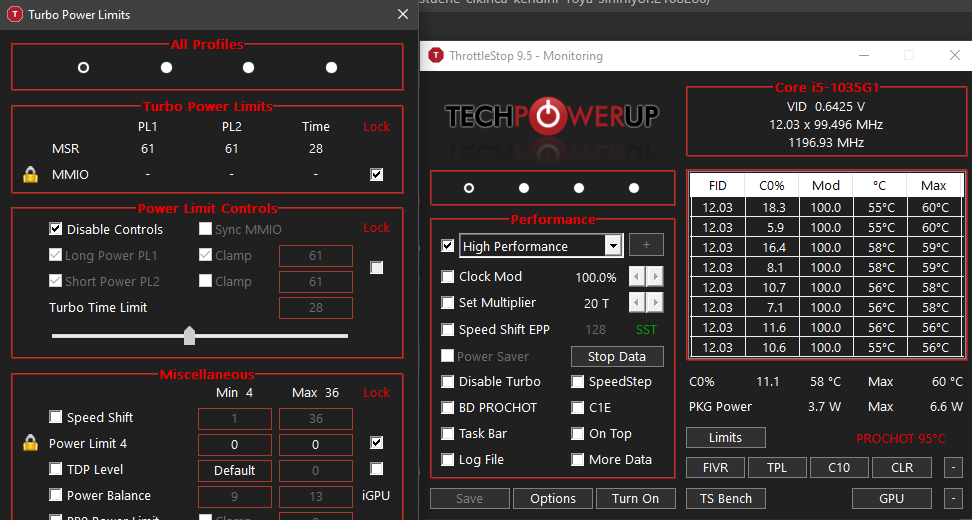The image size is (972, 520).
Task: Select fourth profile radio in All Profiles
Action: 332,68
